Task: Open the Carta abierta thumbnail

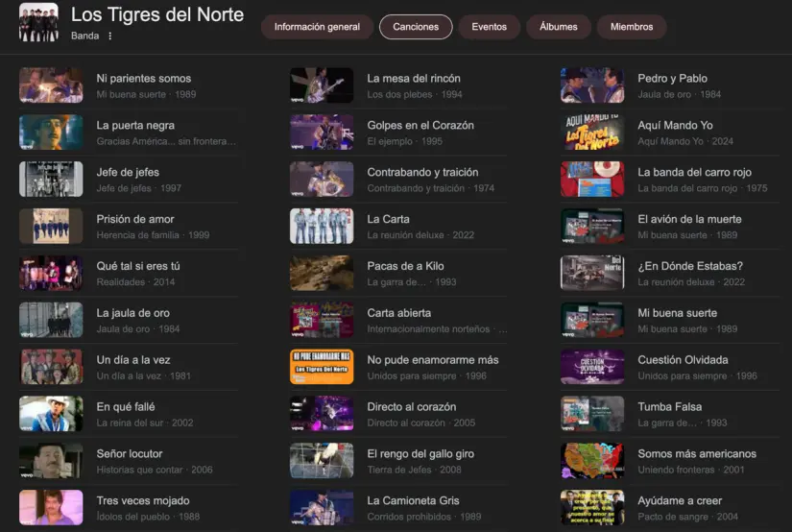Action: pyautogui.click(x=322, y=321)
